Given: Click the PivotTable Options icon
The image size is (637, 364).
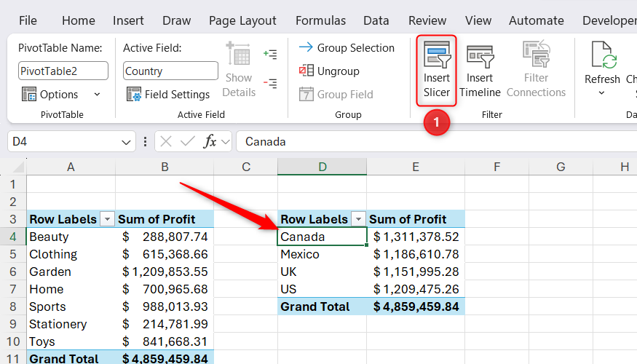Looking at the screenshot, I should tap(29, 94).
